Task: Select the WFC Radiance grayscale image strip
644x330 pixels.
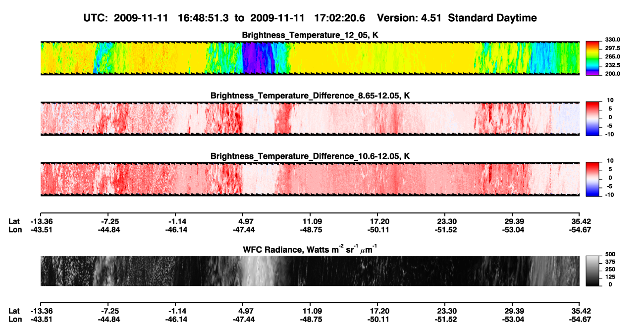Action: pyautogui.click(x=310, y=271)
